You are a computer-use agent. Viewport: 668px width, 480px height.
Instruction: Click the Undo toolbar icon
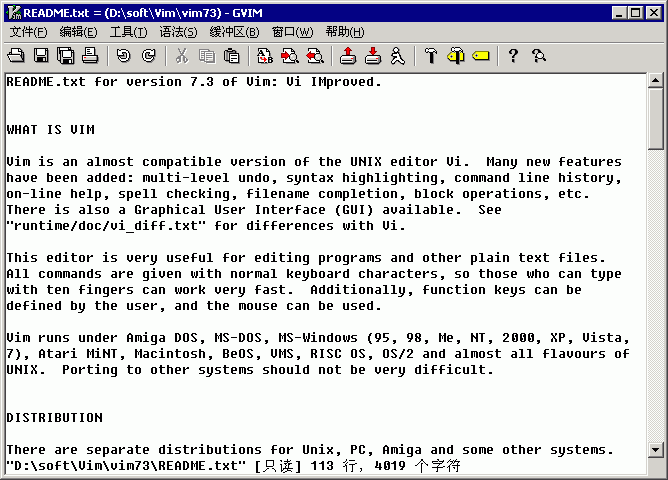tap(124, 56)
